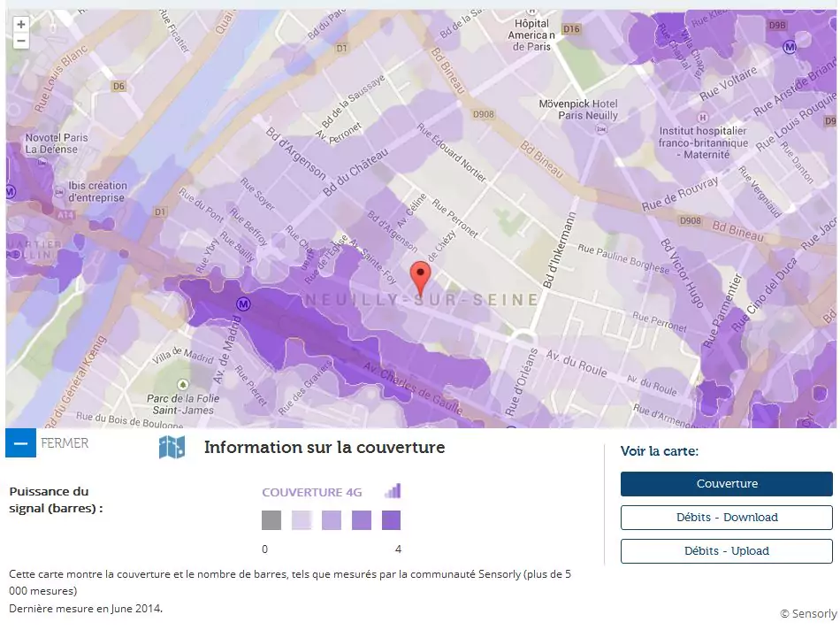The width and height of the screenshot is (840, 630).
Task: Select the darkest purple four-bar swatch
Action: pyautogui.click(x=391, y=520)
